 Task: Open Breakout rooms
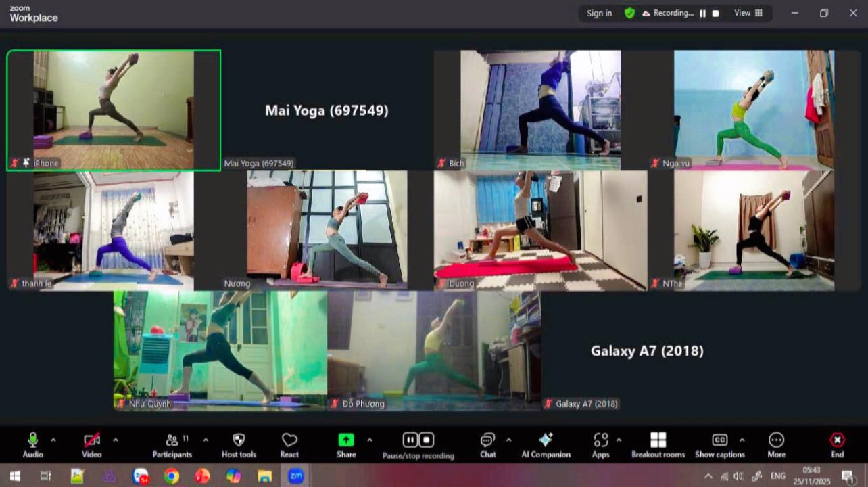point(658,440)
